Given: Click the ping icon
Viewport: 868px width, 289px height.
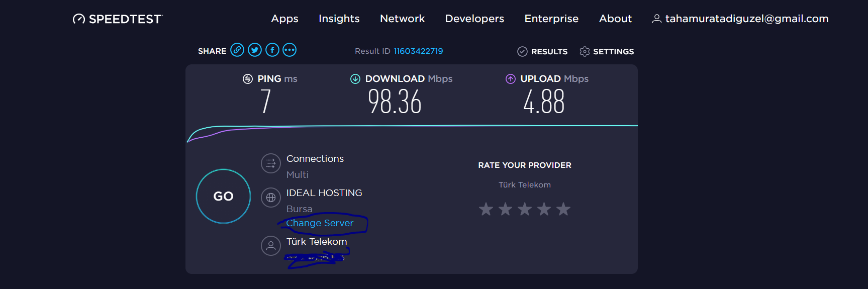Looking at the screenshot, I should point(248,79).
